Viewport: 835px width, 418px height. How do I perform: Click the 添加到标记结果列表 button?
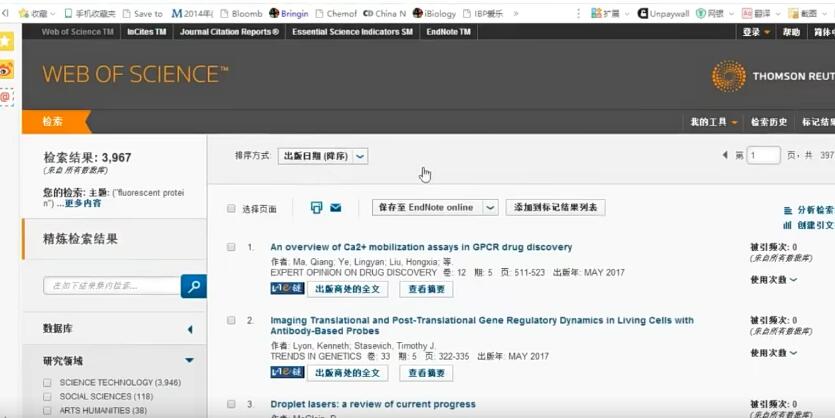(x=555, y=208)
